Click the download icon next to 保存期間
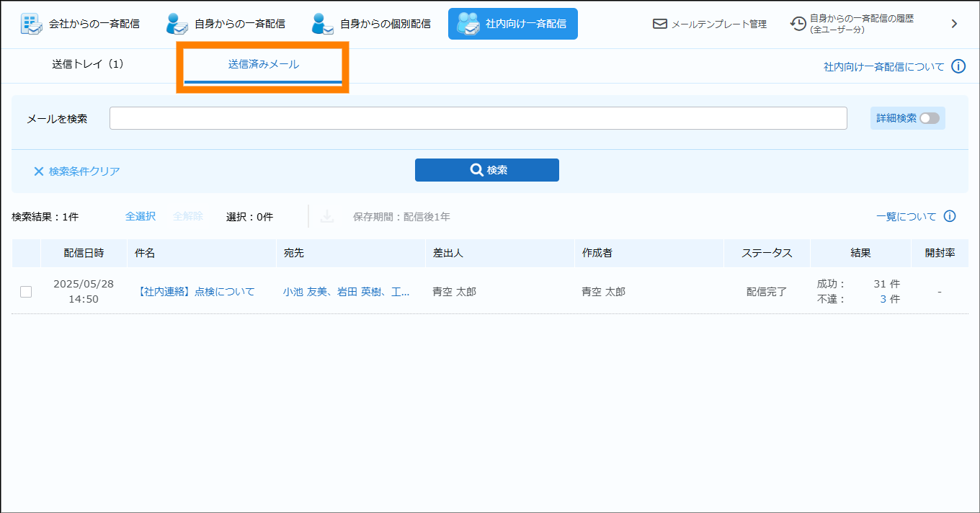980x513 pixels. point(327,216)
